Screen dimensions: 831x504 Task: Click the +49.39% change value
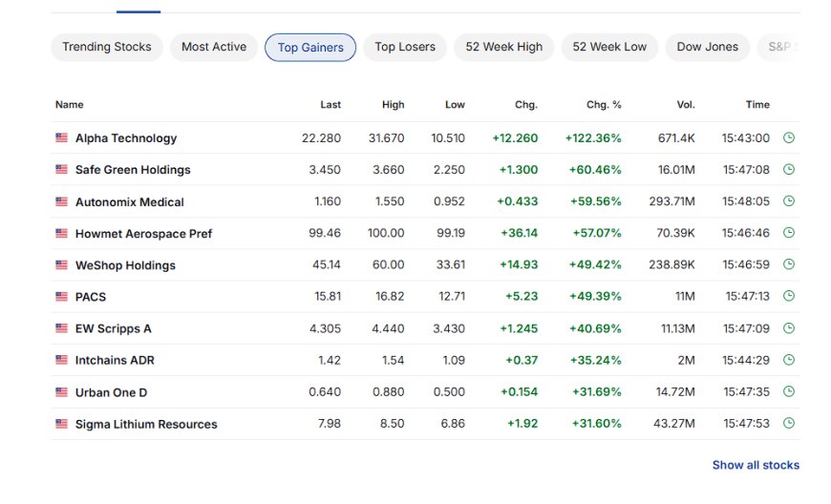click(x=595, y=297)
